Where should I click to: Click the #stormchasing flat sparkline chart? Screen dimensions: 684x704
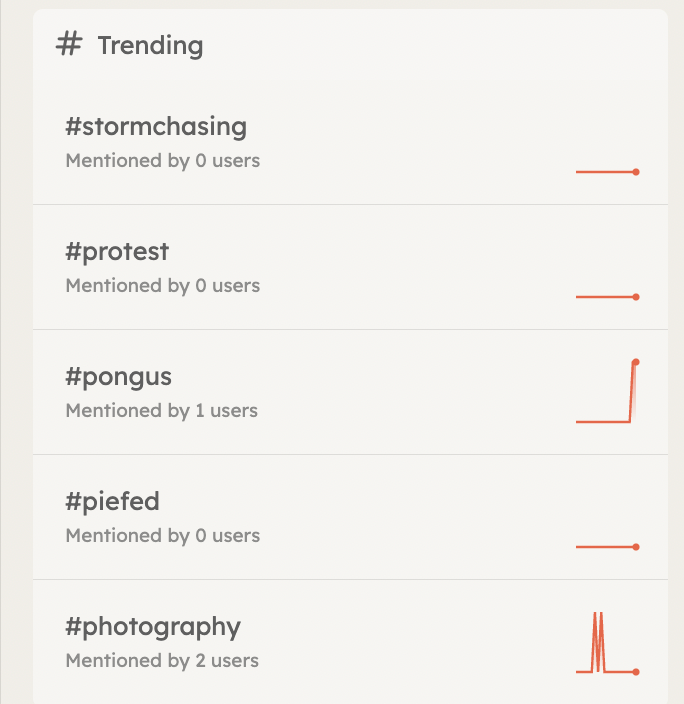(608, 172)
